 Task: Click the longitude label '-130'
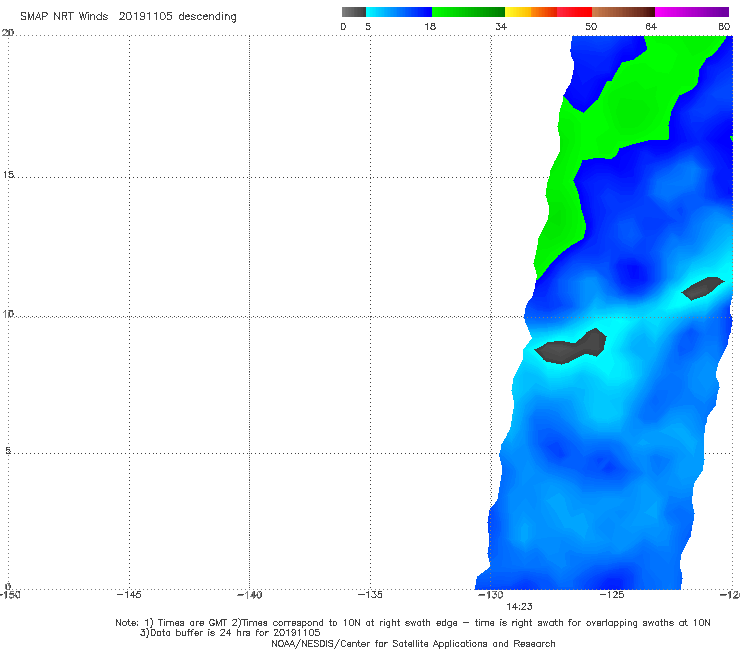click(491, 595)
